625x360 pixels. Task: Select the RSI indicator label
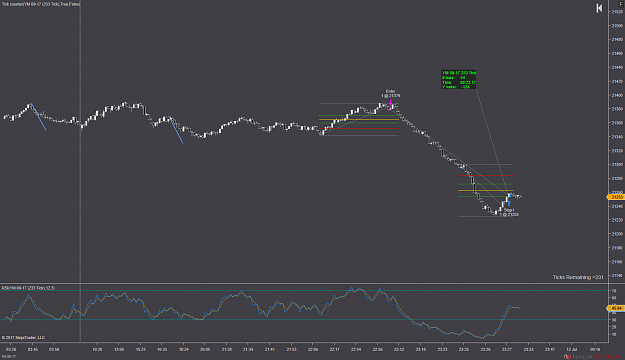coord(28,288)
